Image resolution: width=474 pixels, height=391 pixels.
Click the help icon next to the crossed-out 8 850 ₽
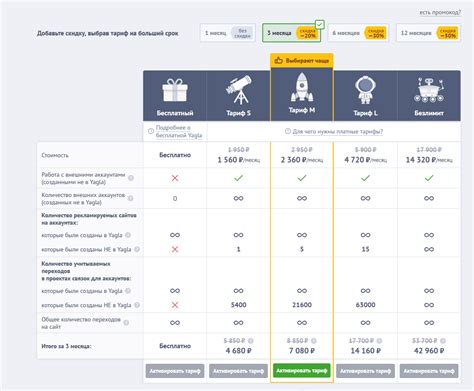[x=314, y=341]
